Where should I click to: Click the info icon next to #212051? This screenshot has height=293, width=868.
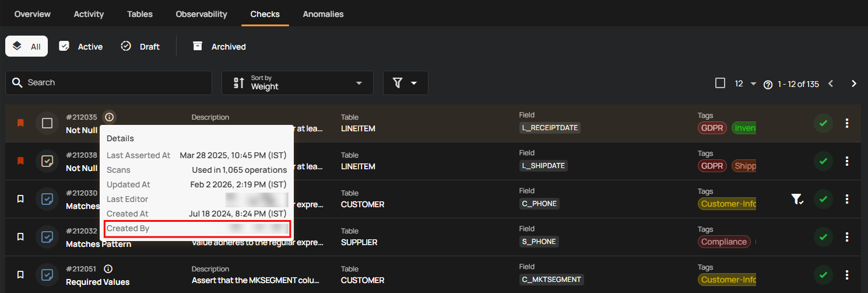pyautogui.click(x=108, y=269)
